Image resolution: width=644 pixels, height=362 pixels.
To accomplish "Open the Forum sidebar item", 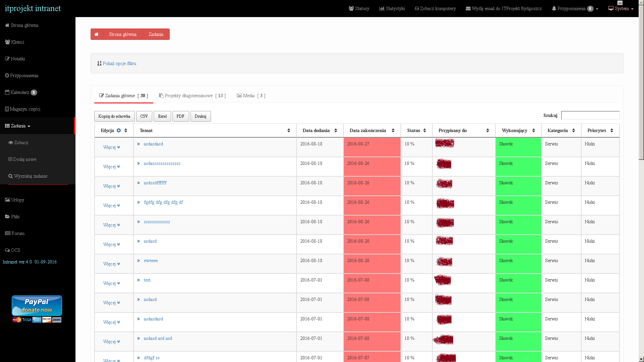I will tap(18, 233).
